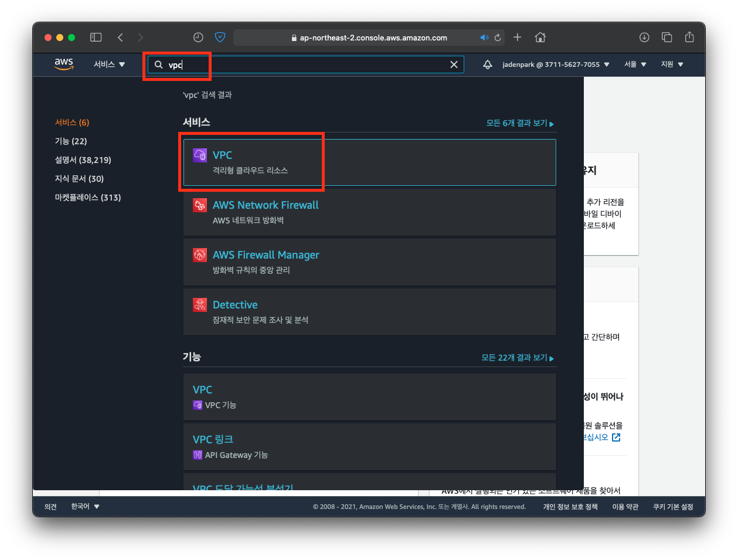Open the Support (지원) dropdown
738x560 pixels.
tap(672, 65)
